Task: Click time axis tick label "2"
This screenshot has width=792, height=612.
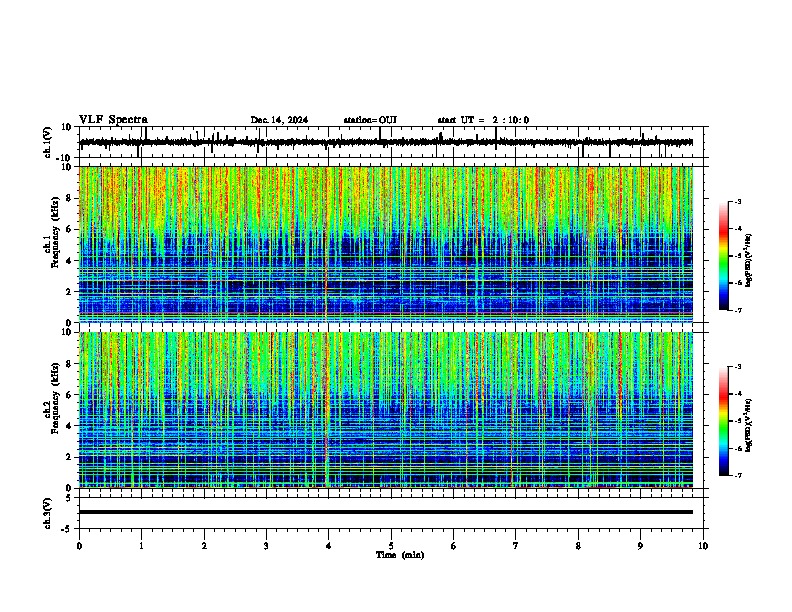Action: pos(204,545)
